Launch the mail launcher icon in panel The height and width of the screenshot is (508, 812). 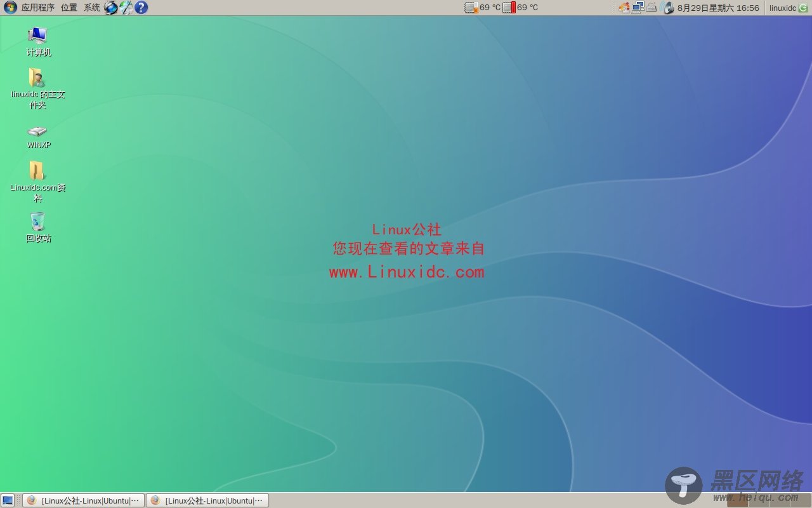126,8
